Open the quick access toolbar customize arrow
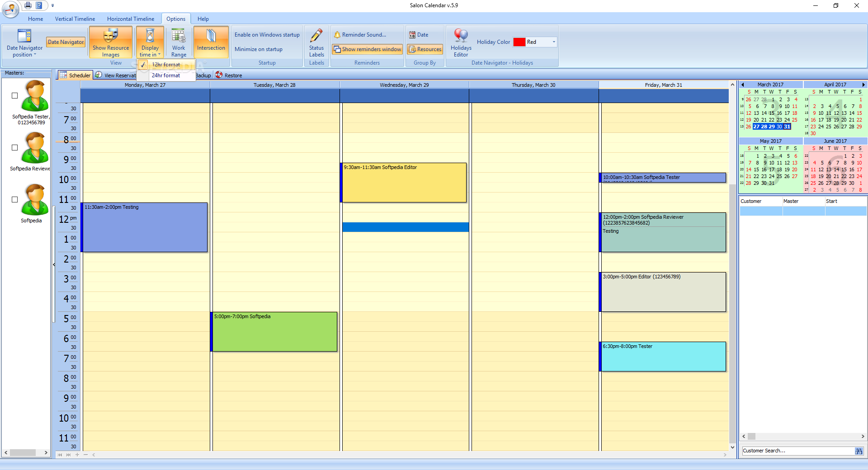This screenshot has width=868, height=470. [52, 6]
